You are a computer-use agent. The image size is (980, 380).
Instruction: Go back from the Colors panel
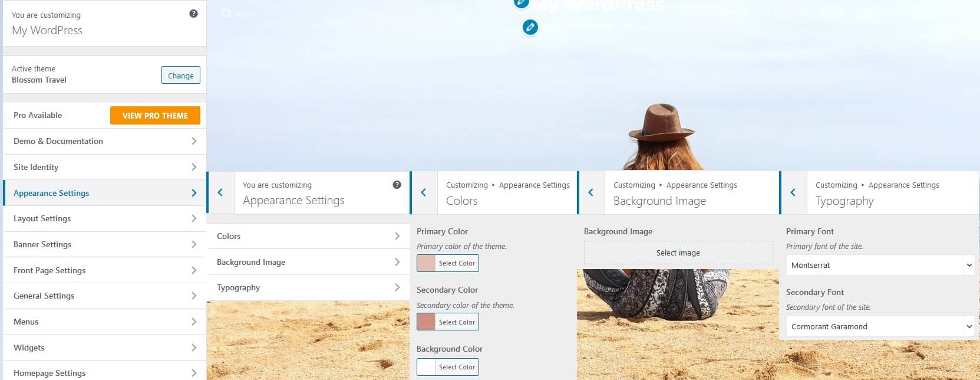point(424,192)
